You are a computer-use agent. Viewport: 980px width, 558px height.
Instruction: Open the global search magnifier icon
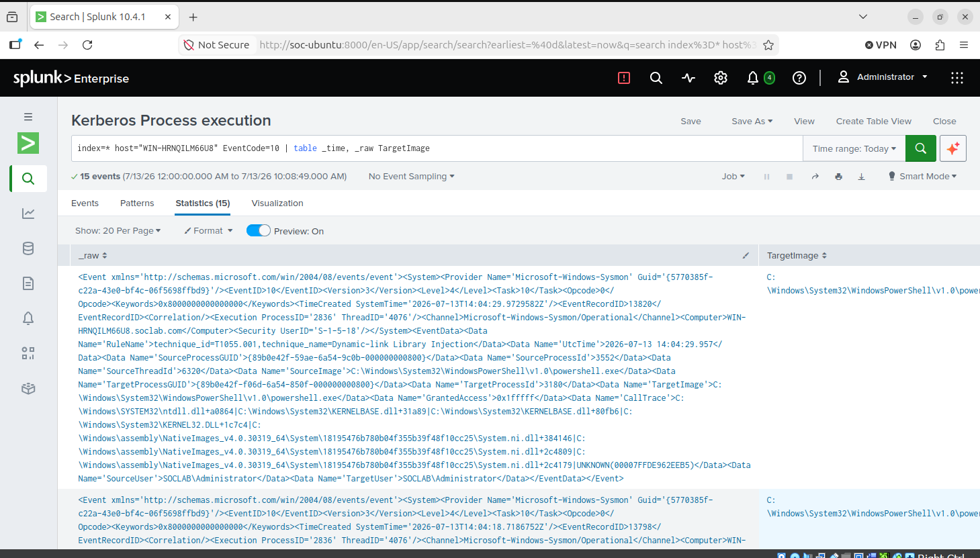(656, 78)
